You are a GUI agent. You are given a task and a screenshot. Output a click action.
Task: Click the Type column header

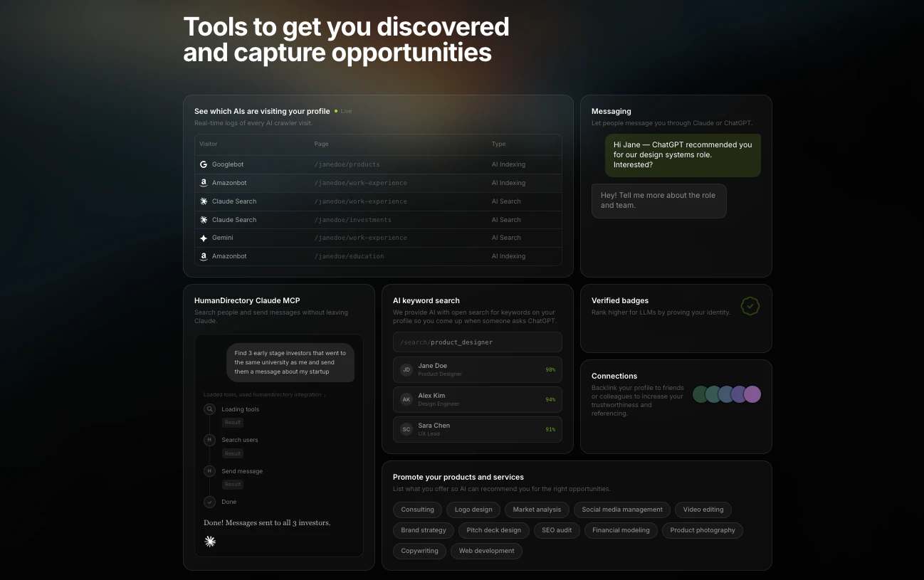click(x=498, y=144)
